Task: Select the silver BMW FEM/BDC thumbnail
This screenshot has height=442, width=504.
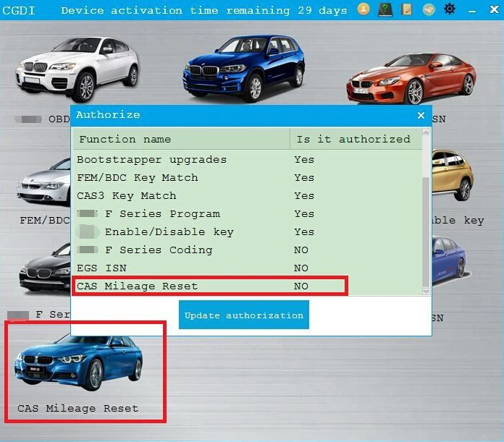Action: (43, 182)
